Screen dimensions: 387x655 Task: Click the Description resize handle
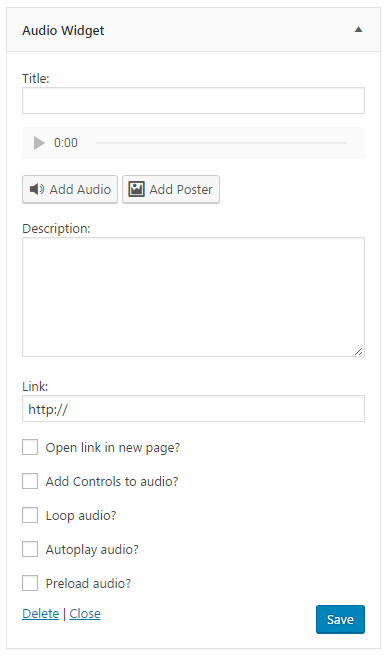tap(359, 351)
